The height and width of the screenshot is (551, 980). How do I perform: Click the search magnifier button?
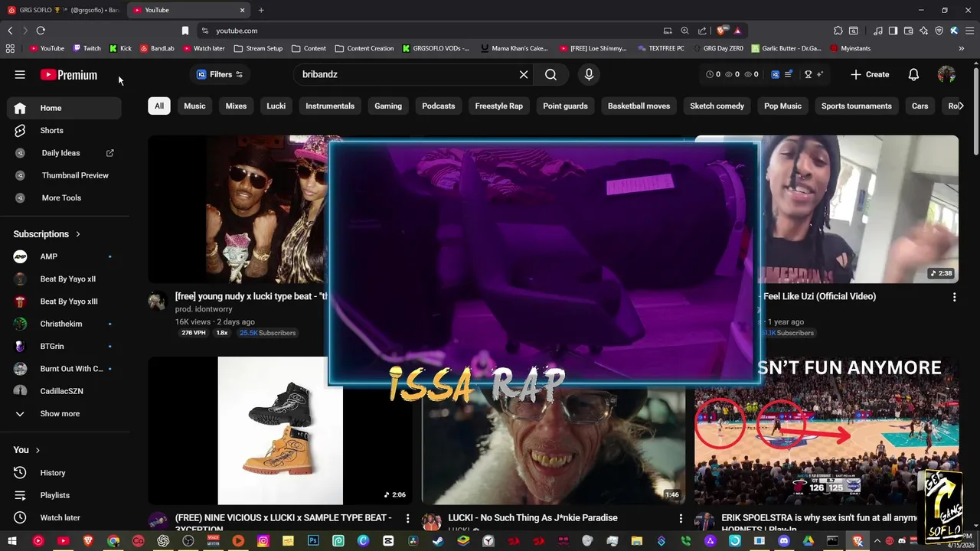click(550, 74)
